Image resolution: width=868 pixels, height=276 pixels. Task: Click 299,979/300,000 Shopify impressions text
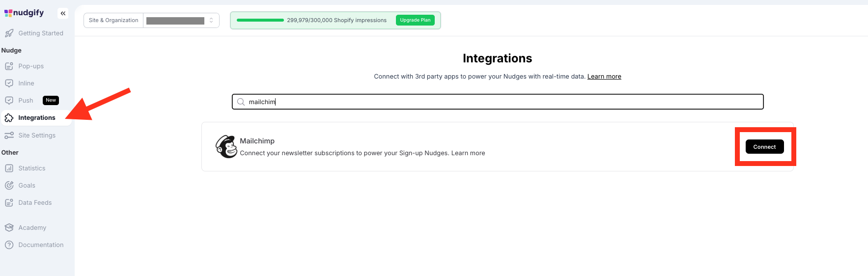click(x=336, y=20)
